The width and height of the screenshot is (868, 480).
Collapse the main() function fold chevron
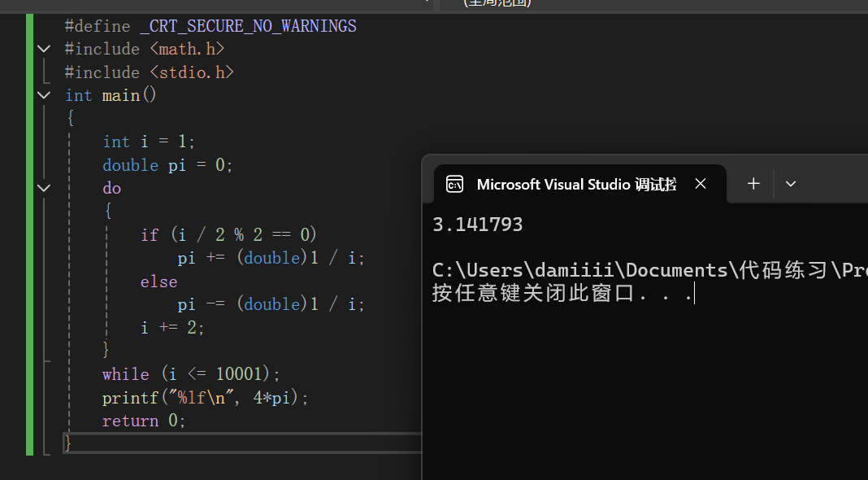tap(44, 95)
